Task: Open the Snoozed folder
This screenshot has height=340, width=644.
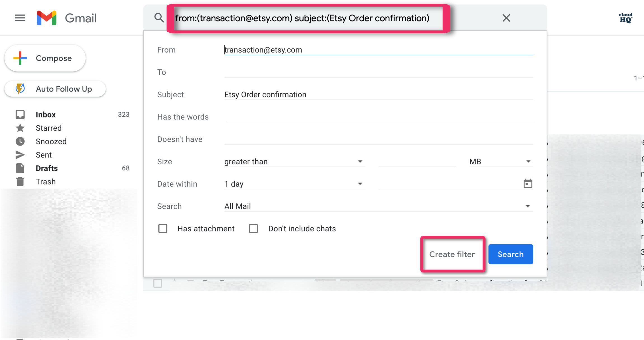Action: point(51,141)
